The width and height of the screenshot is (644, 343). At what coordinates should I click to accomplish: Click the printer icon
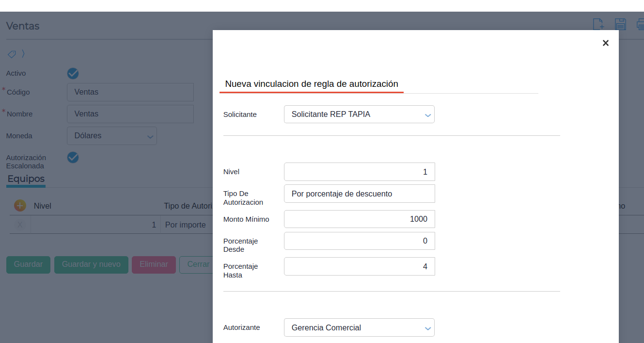tap(641, 24)
